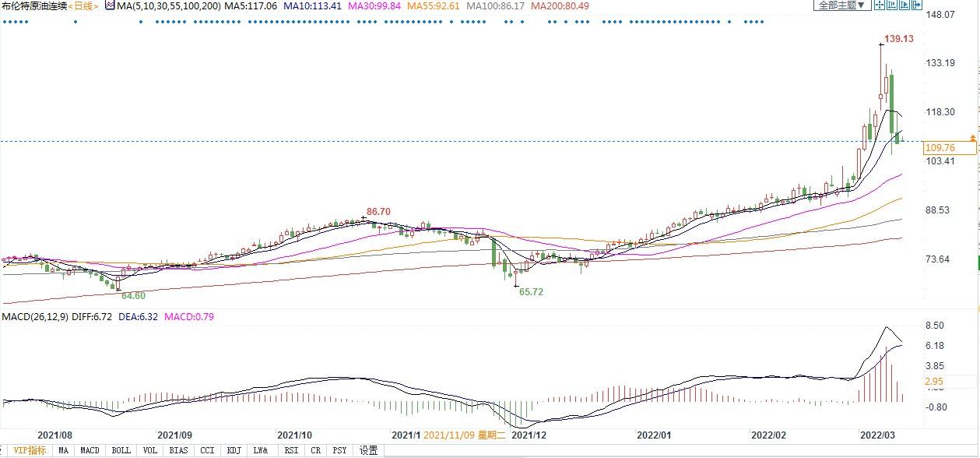
Task: Click the -0.80 MACD axis label
Action: (935, 407)
